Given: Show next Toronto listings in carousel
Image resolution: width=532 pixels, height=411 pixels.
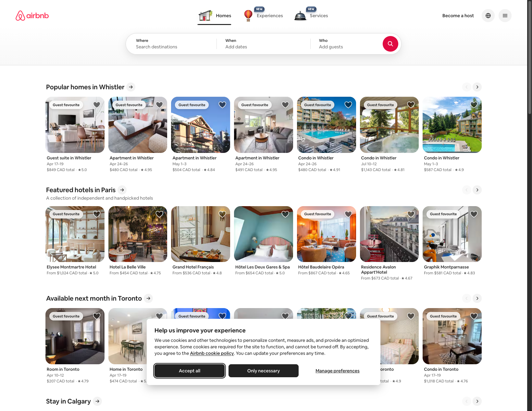Looking at the screenshot, I should pos(477,298).
